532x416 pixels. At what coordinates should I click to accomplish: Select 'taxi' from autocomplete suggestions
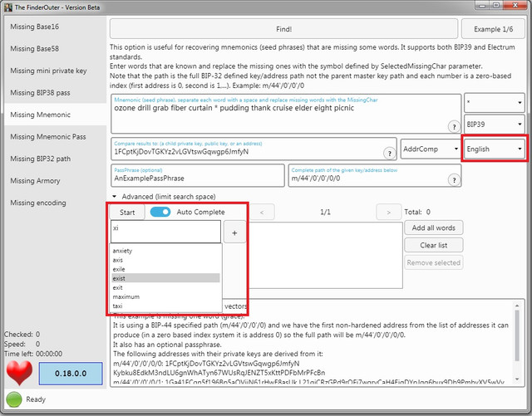pyautogui.click(x=165, y=306)
